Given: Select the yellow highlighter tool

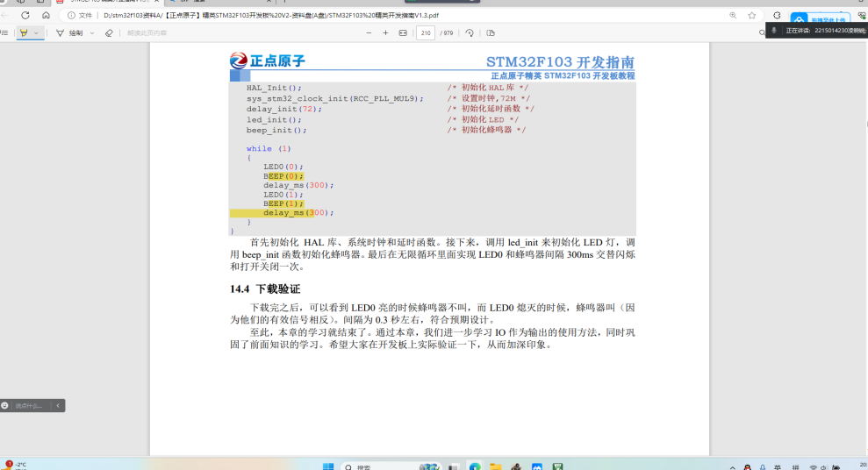Looking at the screenshot, I should pyautogui.click(x=25, y=32).
